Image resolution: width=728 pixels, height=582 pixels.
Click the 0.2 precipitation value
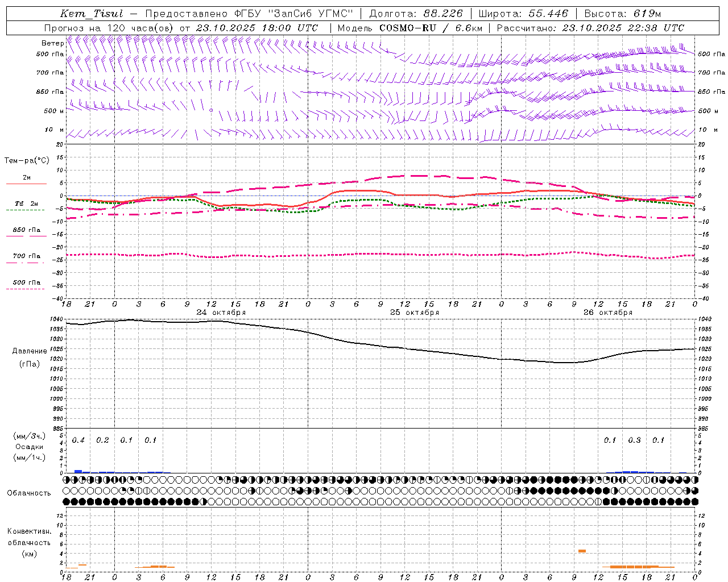[x=102, y=440]
